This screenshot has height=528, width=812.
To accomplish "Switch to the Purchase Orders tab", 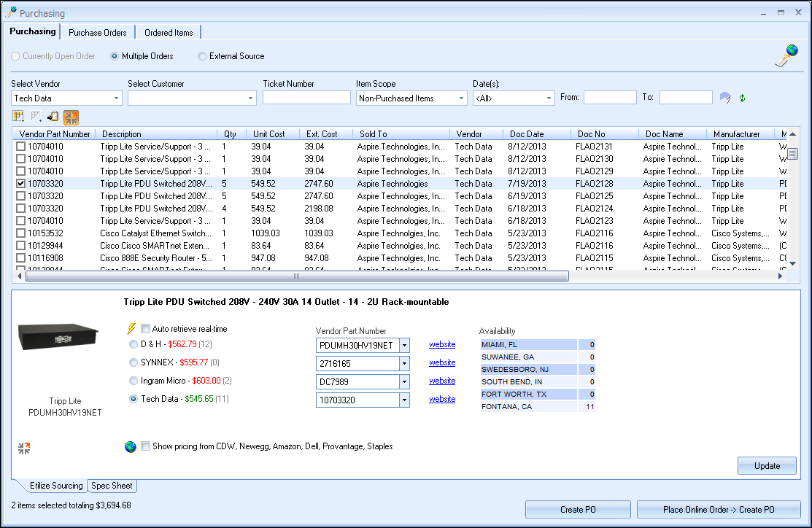I will pyautogui.click(x=97, y=33).
